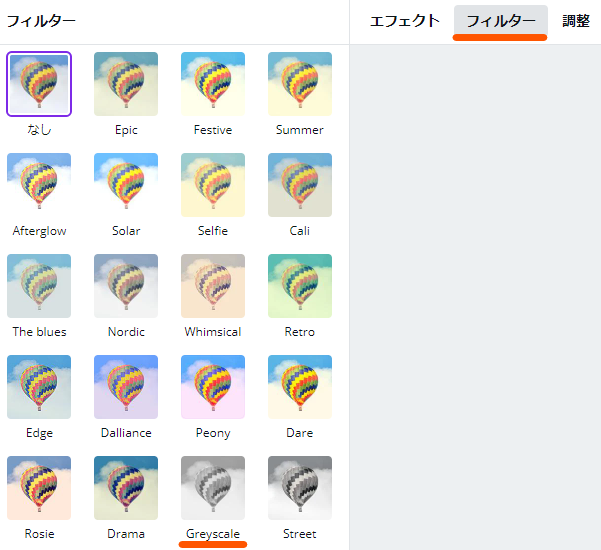Click the Greyscale label text
601x550 pixels.
pos(213,534)
